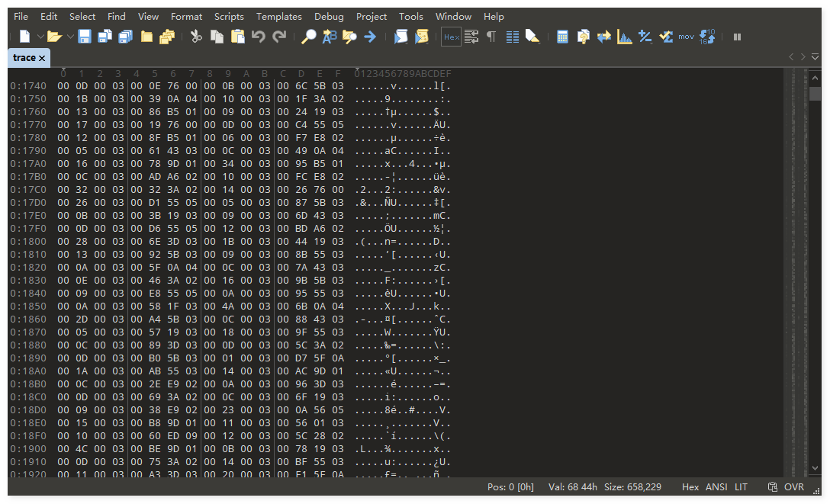
Task: Toggle OVR overwrite mode in status bar
Action: pyautogui.click(x=793, y=486)
